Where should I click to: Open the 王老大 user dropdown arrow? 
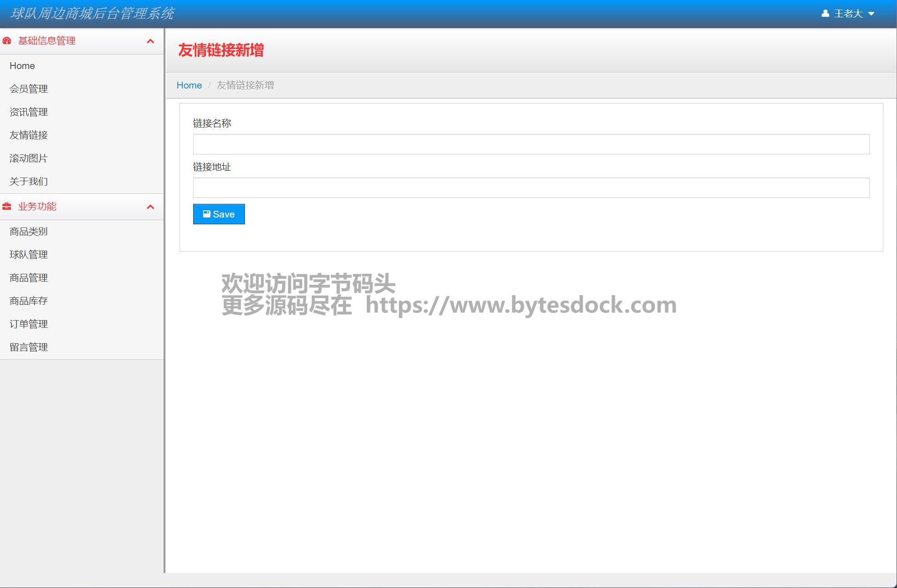tap(871, 14)
